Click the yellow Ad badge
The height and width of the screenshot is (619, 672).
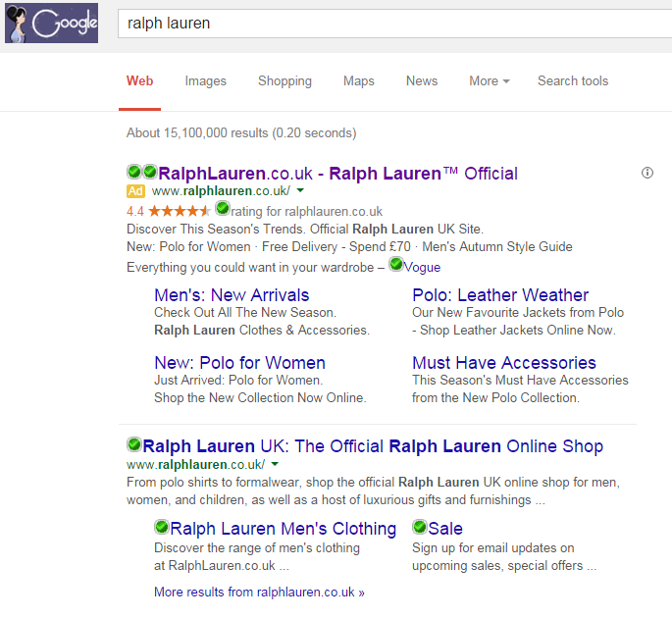(135, 191)
